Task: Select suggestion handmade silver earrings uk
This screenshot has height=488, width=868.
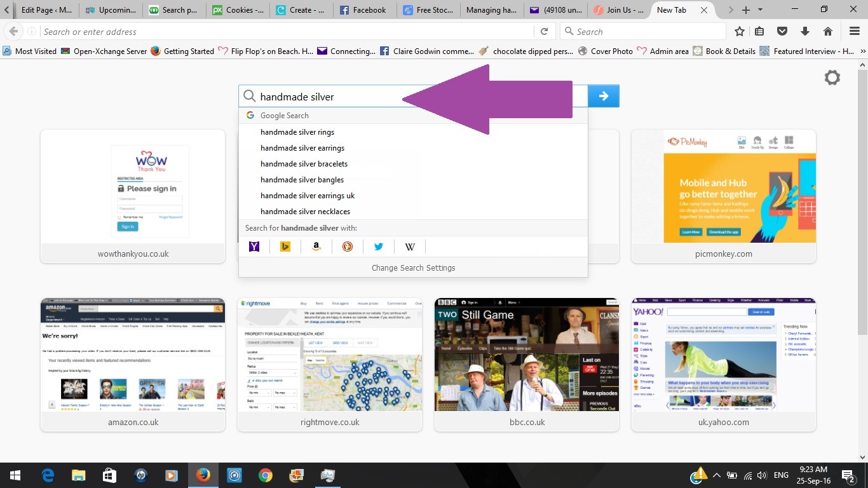Action: tap(413, 196)
